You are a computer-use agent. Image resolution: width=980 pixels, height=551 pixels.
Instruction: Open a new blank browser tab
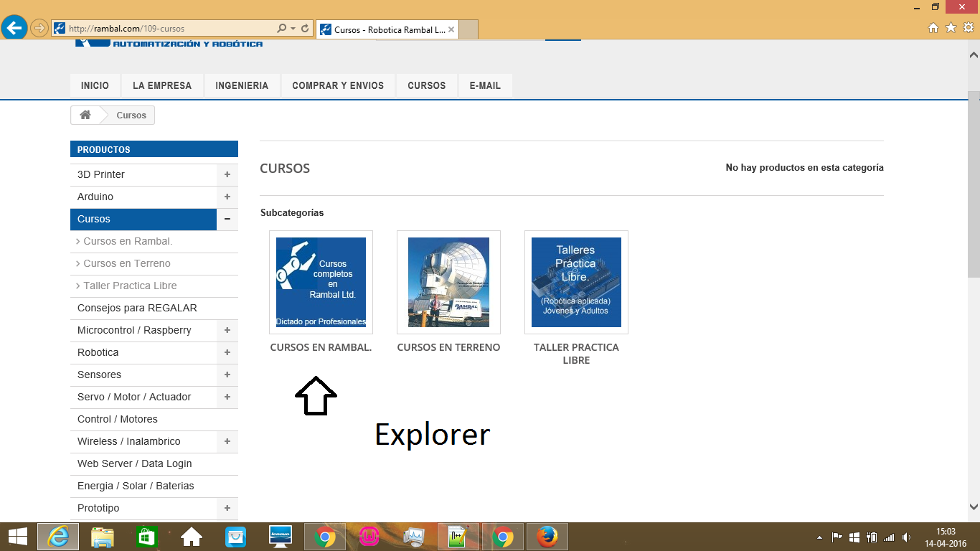(468, 30)
